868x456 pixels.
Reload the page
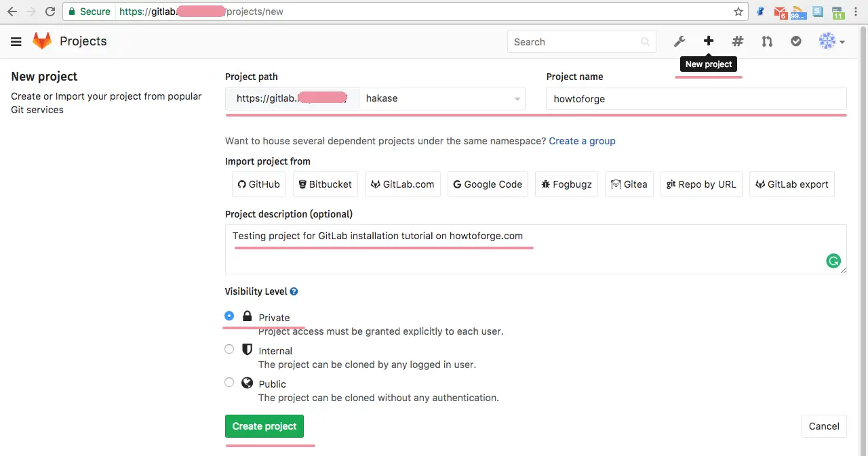click(50, 12)
